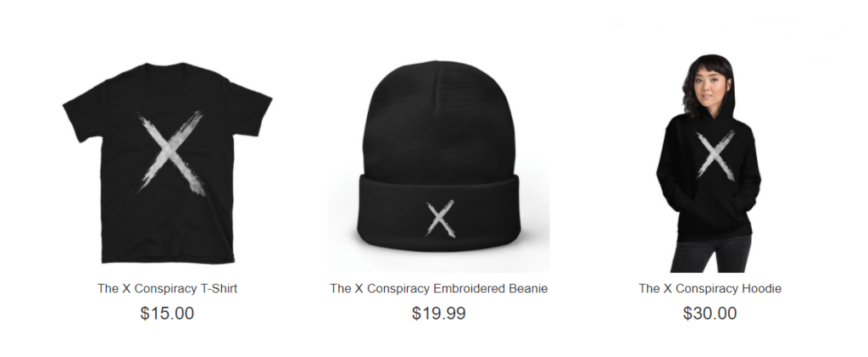Open The X Conspiracy T-Shirt title link
The height and width of the screenshot is (357, 868).
(167, 288)
